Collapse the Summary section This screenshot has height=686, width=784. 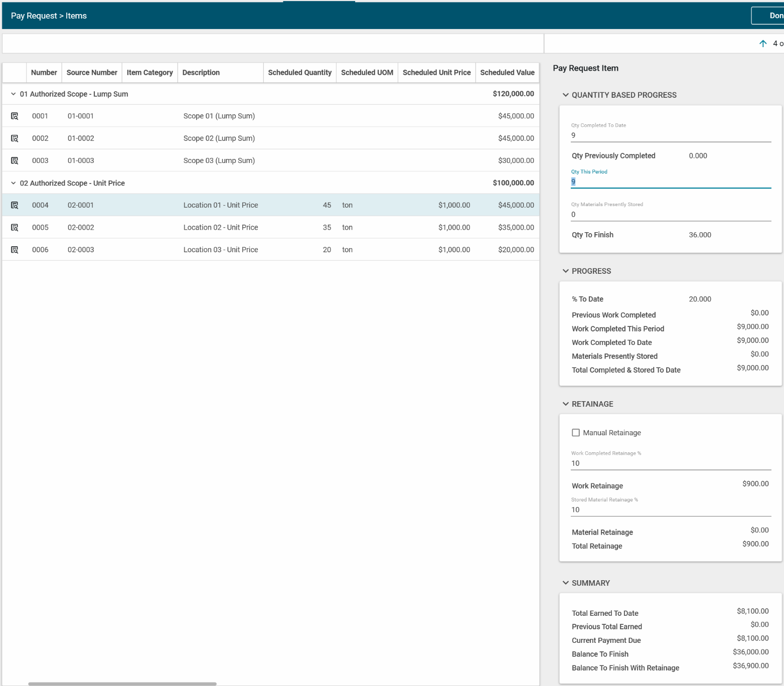pyautogui.click(x=566, y=583)
